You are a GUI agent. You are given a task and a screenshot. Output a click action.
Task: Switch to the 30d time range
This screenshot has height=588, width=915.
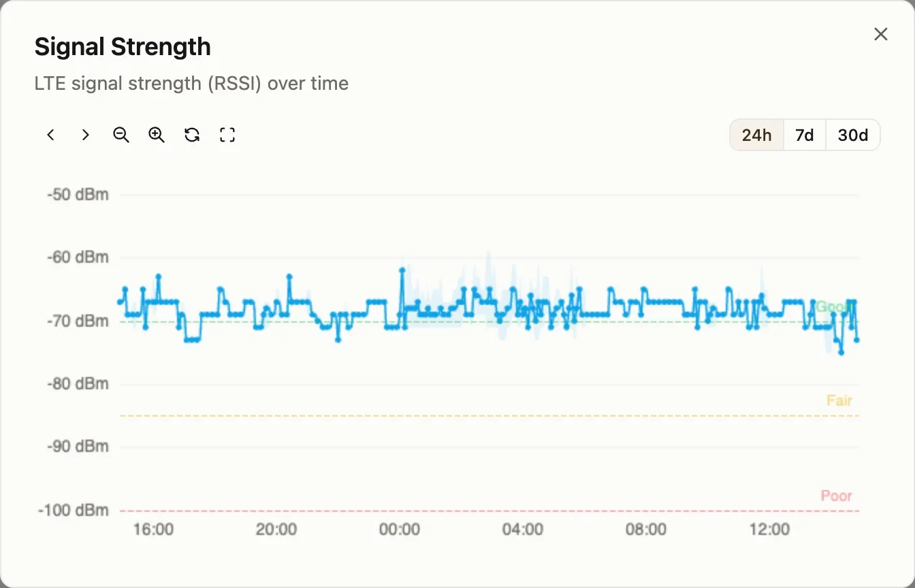coord(853,135)
